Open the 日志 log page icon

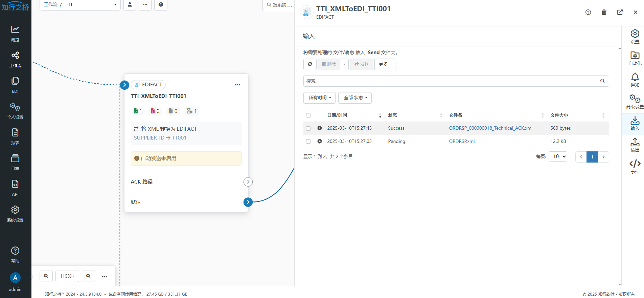pyautogui.click(x=15, y=162)
